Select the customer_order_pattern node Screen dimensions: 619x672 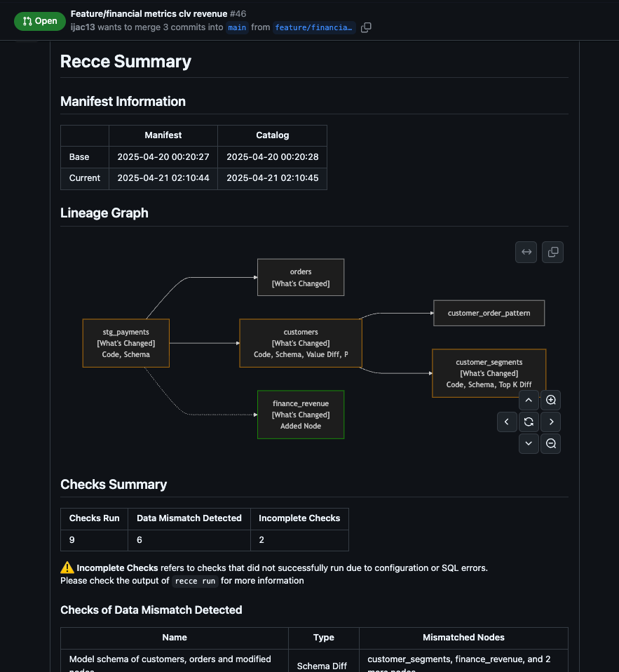[489, 313]
